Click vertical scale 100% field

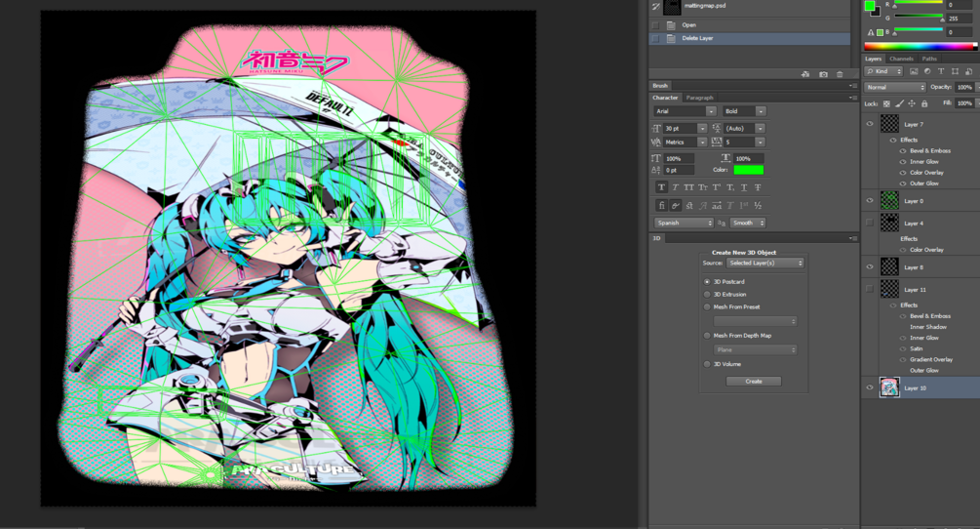[679, 158]
